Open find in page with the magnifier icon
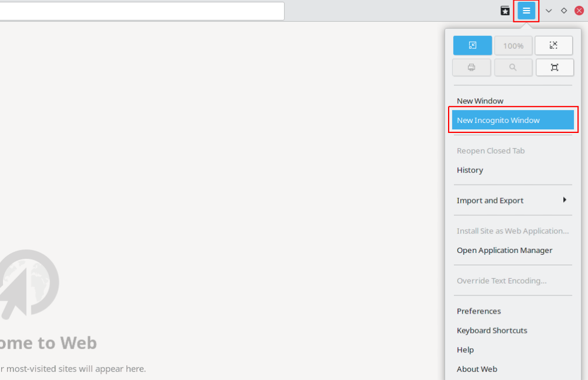 [513, 67]
